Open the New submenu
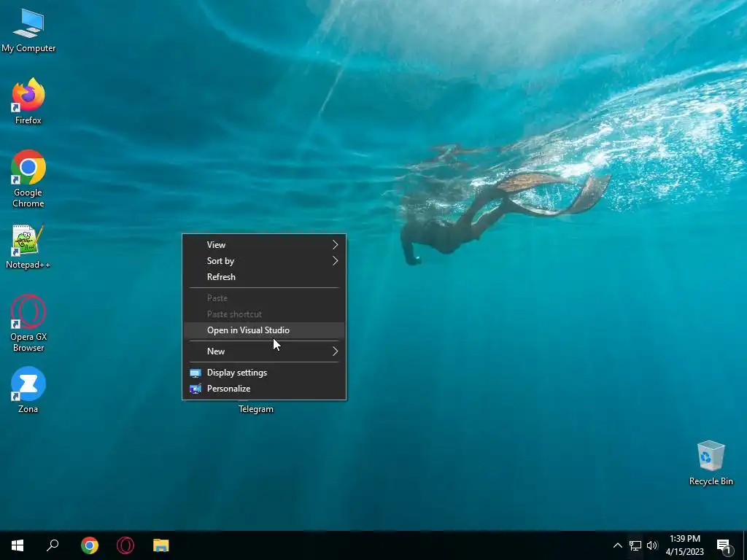The image size is (747, 560). pyautogui.click(x=264, y=351)
